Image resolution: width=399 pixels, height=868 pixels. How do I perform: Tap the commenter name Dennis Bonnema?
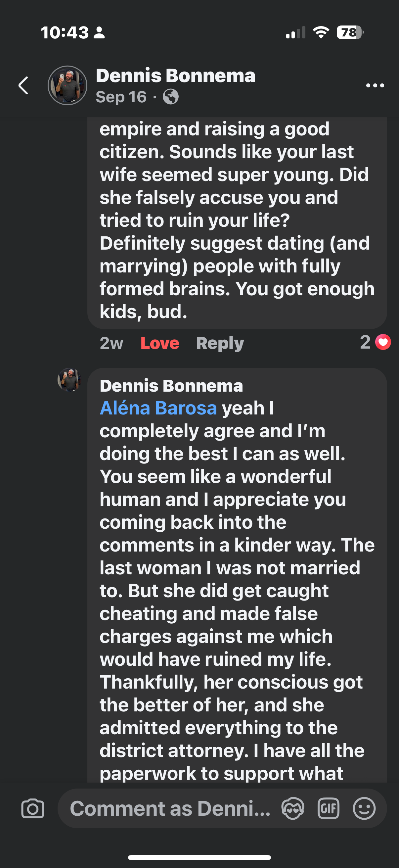171,386
